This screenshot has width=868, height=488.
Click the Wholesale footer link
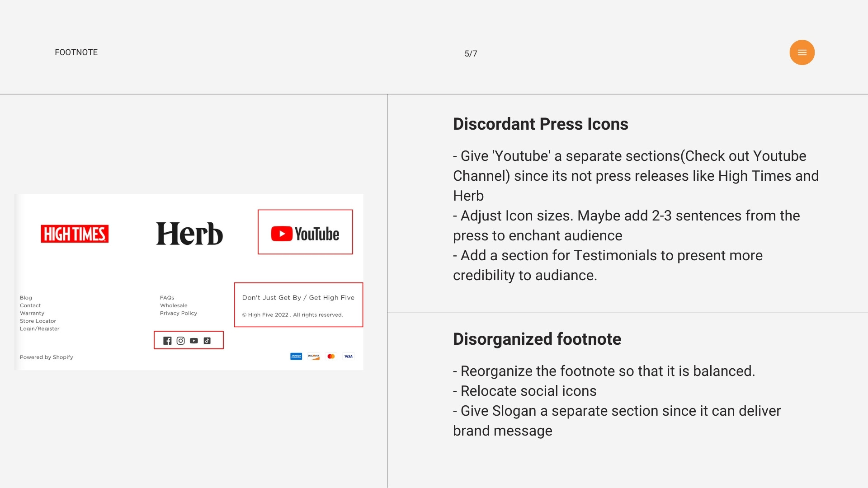click(174, 305)
